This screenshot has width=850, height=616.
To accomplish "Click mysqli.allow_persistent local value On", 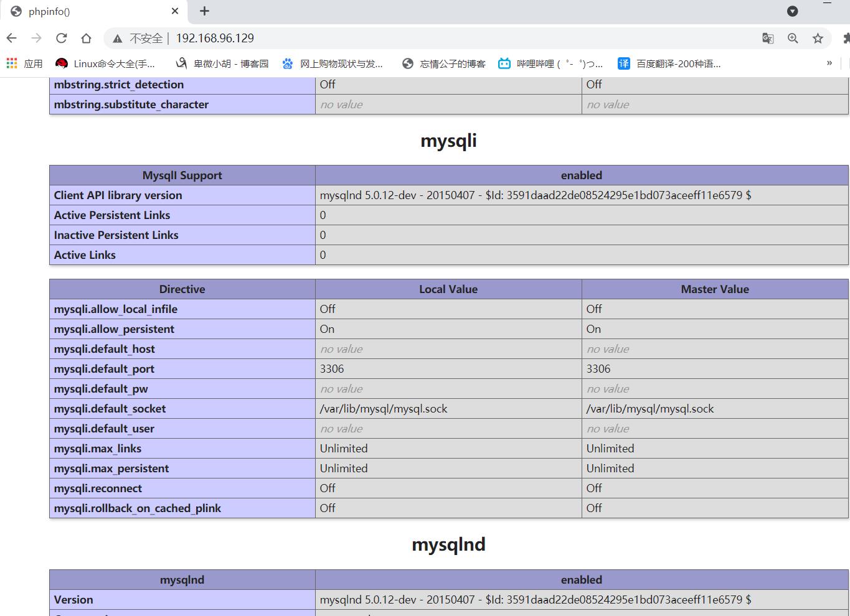I will click(327, 329).
